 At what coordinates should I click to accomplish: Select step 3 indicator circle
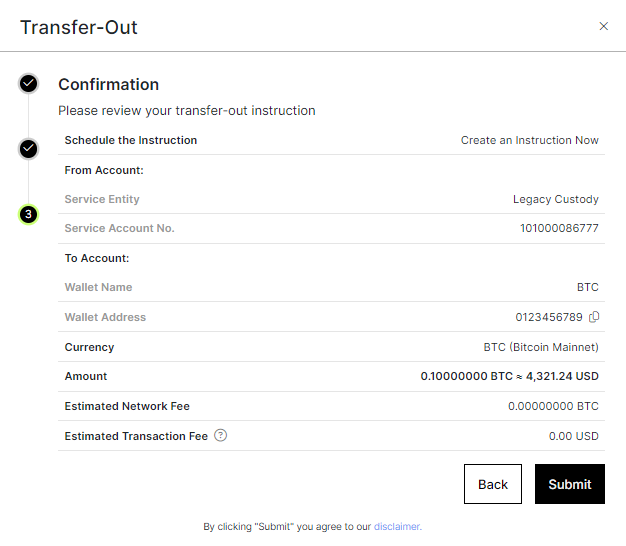28,214
